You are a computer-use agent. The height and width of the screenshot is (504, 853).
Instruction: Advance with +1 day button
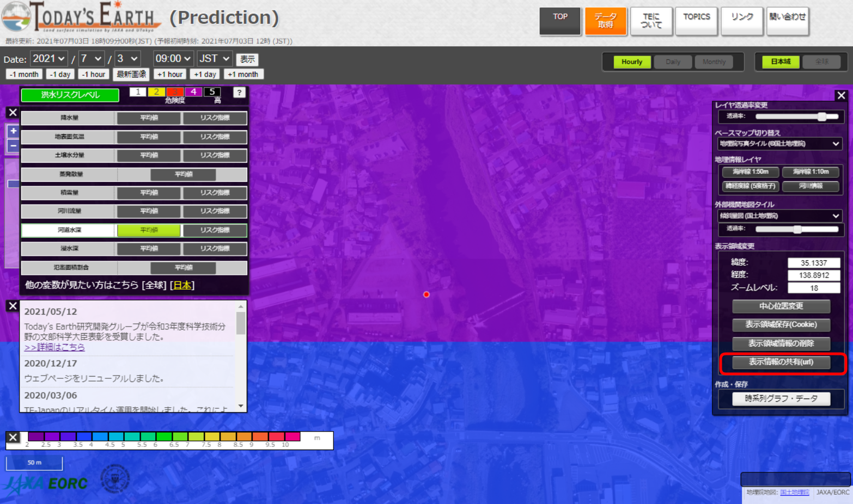click(205, 75)
